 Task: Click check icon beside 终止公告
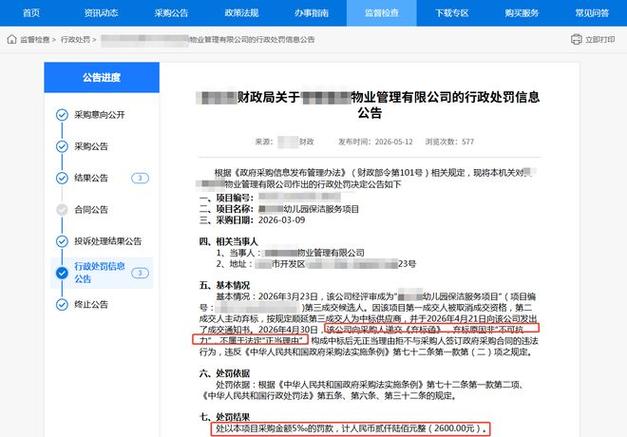coord(62,304)
